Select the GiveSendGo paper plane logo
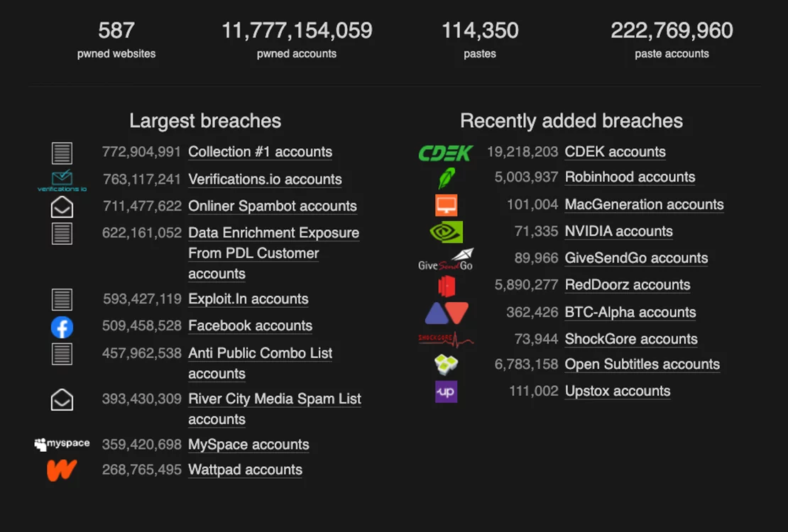This screenshot has width=788, height=532. click(445, 257)
